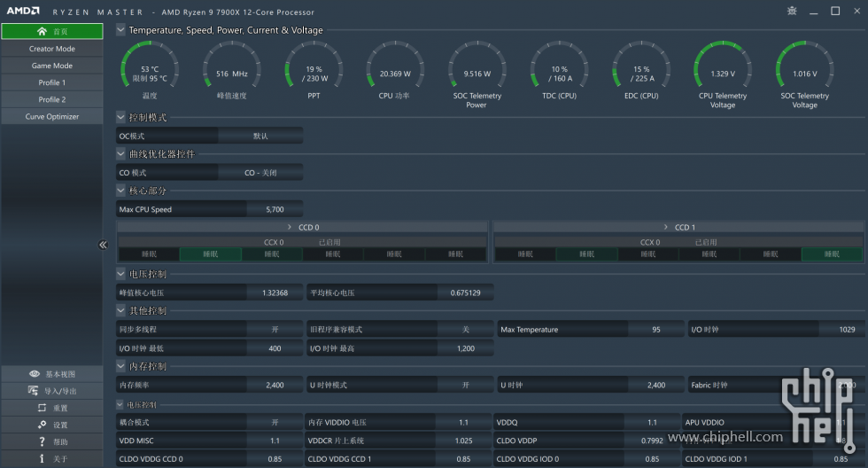Collapse the 核心部分 section

click(120, 190)
